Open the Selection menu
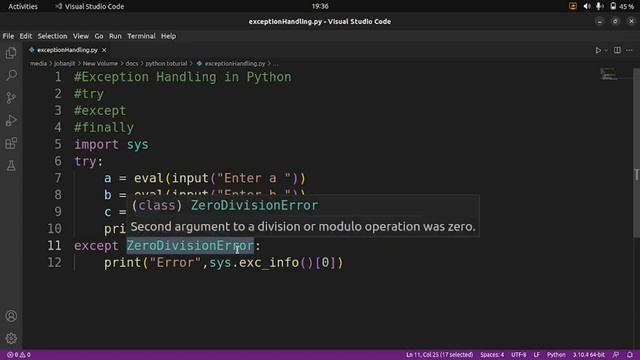The height and width of the screenshot is (360, 640). [52, 36]
